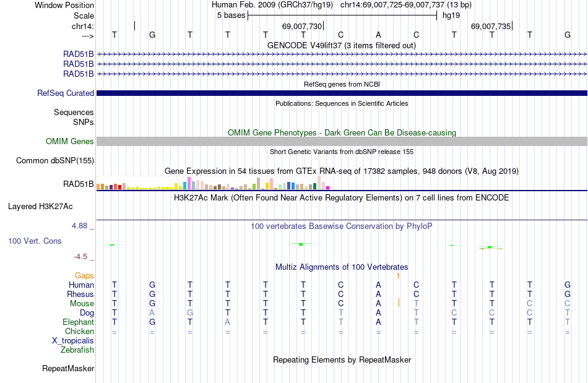Click the faded 'G' mismatch in the Dog row
This screenshot has height=383, width=588.
click(x=190, y=313)
